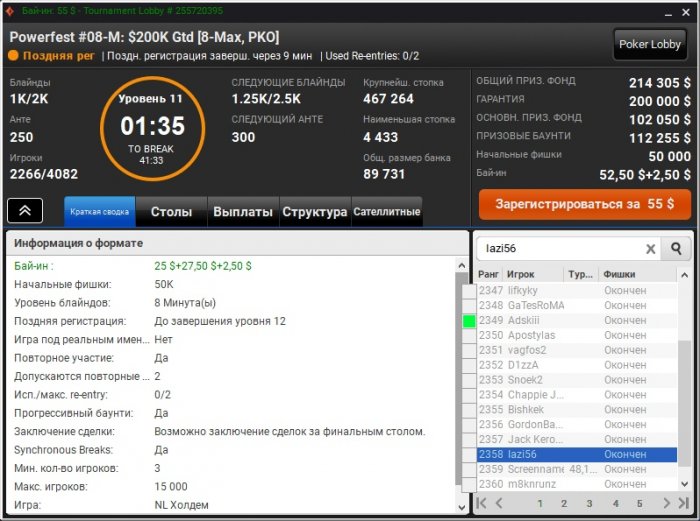Sort players by Ранг column

point(489,274)
